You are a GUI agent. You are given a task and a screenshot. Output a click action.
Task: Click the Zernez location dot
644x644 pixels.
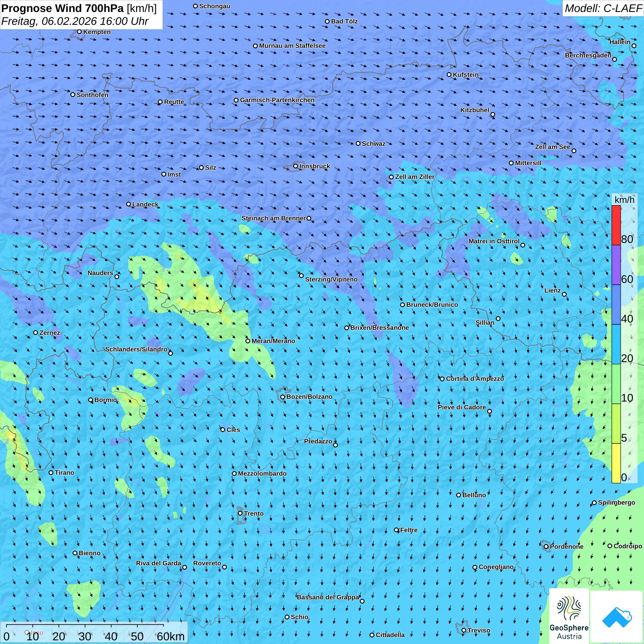pyautogui.click(x=35, y=333)
